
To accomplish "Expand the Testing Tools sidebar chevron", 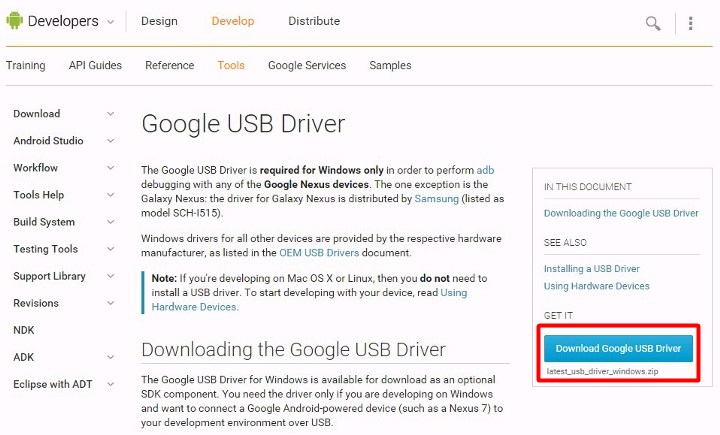I will [x=111, y=249].
